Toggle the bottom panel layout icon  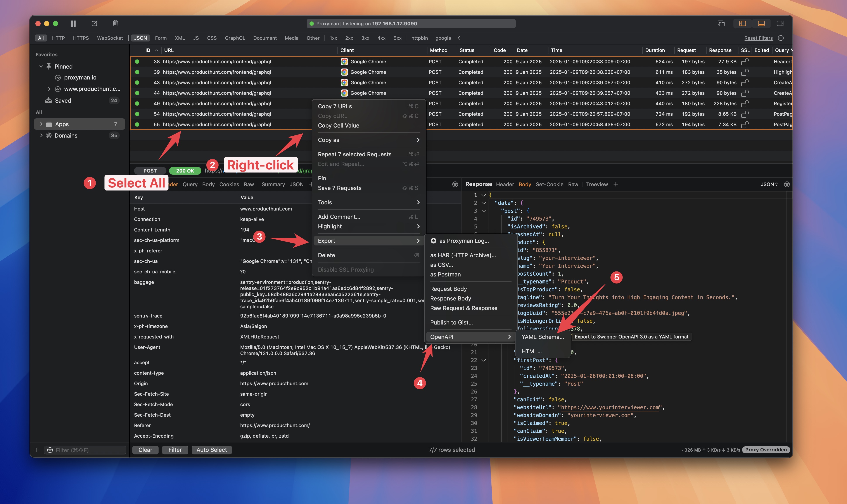pyautogui.click(x=761, y=23)
